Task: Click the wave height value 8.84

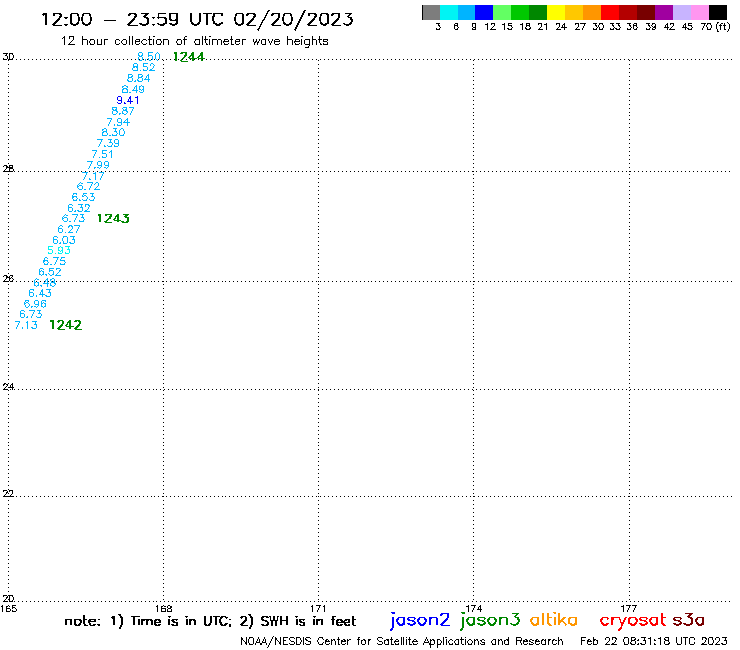Action: (x=138, y=78)
